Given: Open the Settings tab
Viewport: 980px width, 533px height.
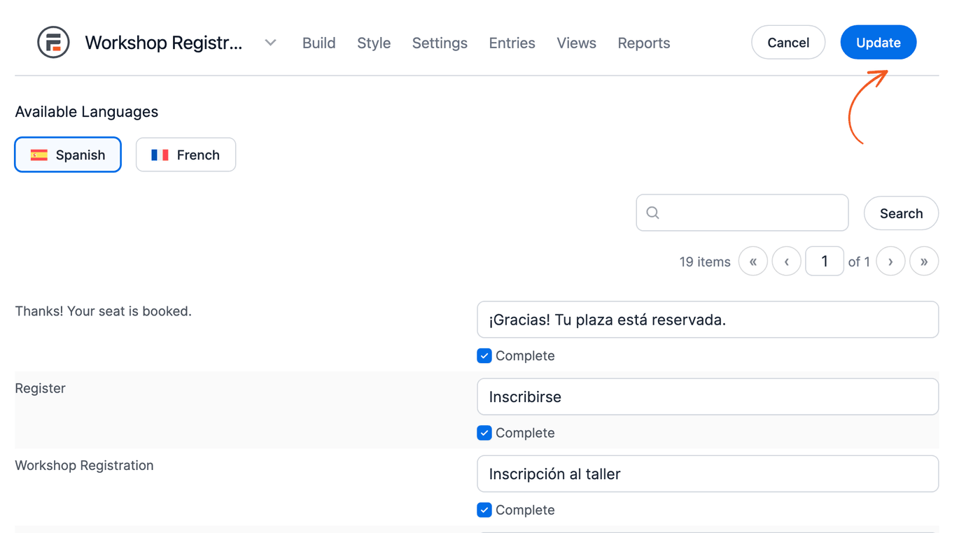Looking at the screenshot, I should (x=440, y=43).
